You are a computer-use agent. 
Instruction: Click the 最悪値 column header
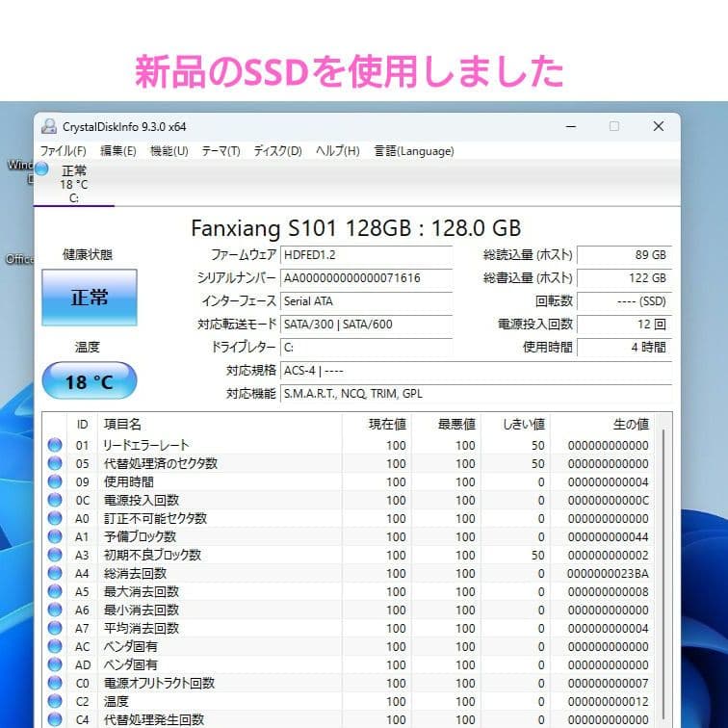pyautogui.click(x=446, y=424)
